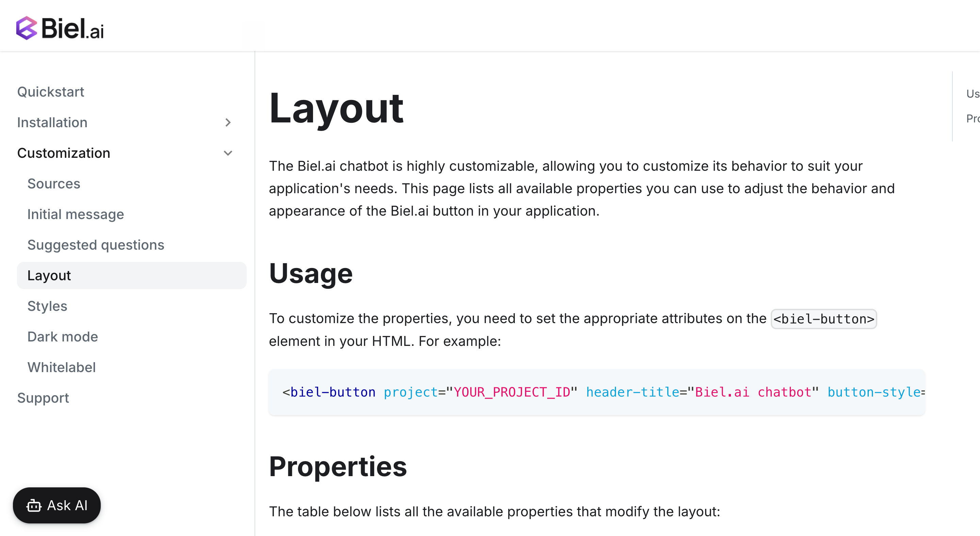This screenshot has height=536, width=980.
Task: Click the robot icon in Ask AI button
Action: (x=33, y=506)
